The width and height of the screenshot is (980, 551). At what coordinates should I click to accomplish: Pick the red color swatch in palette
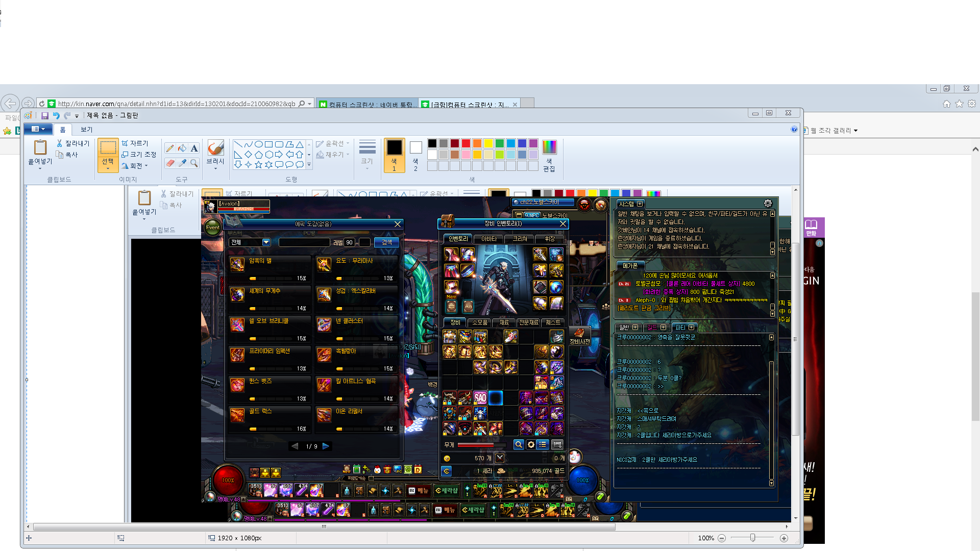click(x=466, y=143)
